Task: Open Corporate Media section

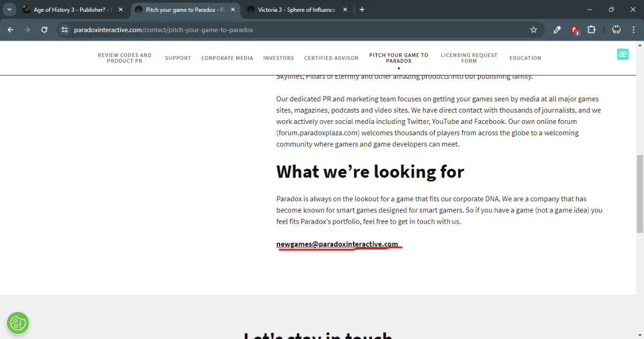Action: click(227, 58)
